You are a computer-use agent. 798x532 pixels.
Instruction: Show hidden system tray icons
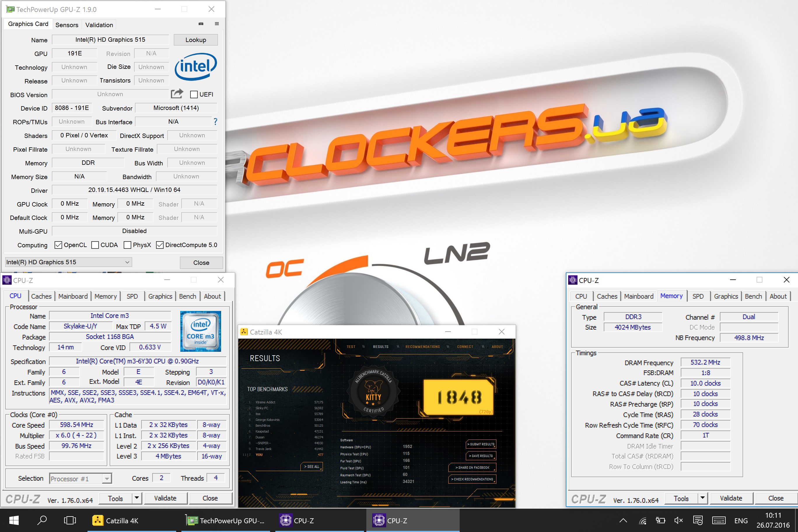point(623,520)
